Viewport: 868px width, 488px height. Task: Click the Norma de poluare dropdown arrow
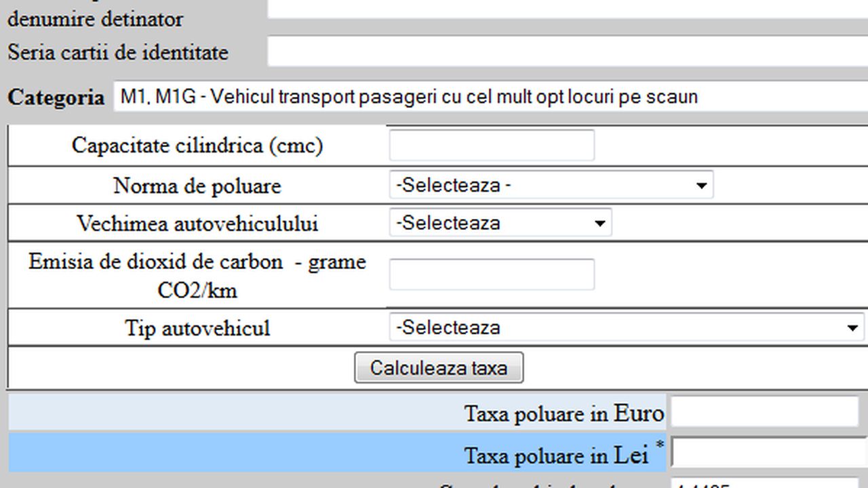click(x=701, y=184)
